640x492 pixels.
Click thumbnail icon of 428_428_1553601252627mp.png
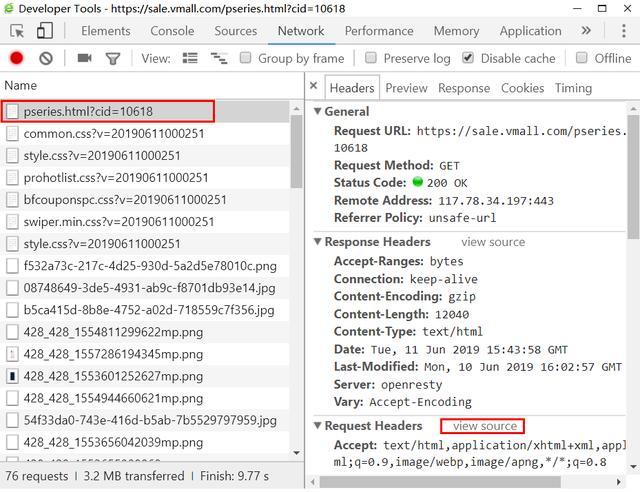(13, 376)
